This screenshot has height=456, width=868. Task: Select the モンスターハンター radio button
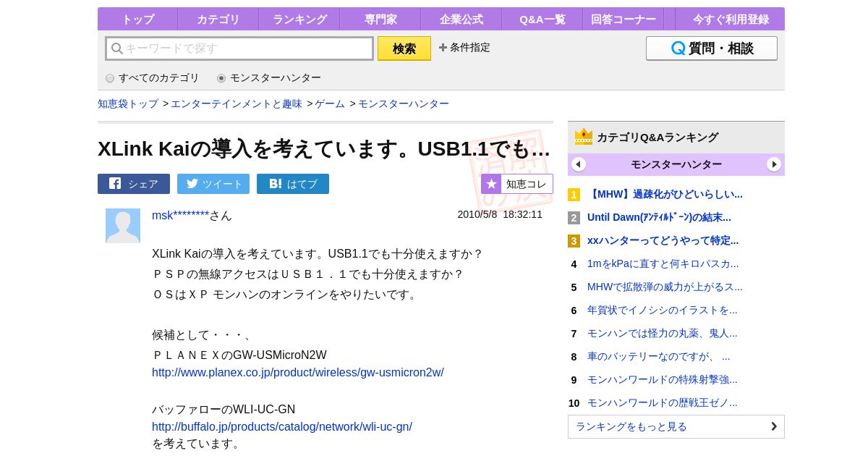click(221, 78)
